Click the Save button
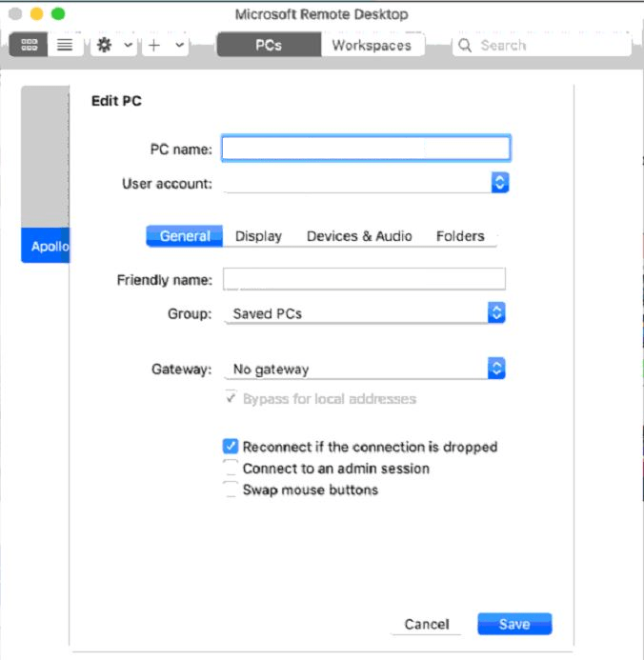 click(514, 624)
